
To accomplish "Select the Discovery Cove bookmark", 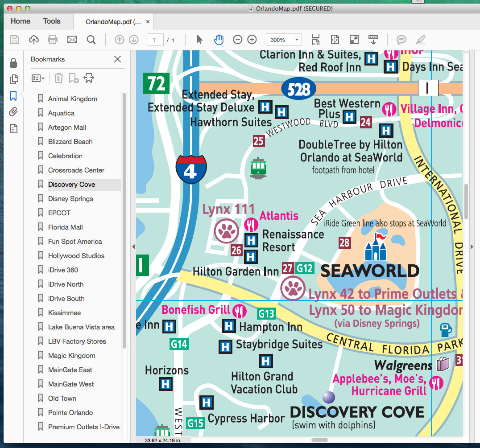I will tap(72, 185).
